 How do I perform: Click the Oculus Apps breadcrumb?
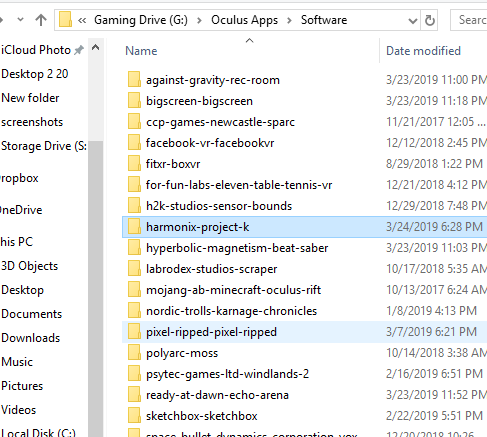coord(244,20)
